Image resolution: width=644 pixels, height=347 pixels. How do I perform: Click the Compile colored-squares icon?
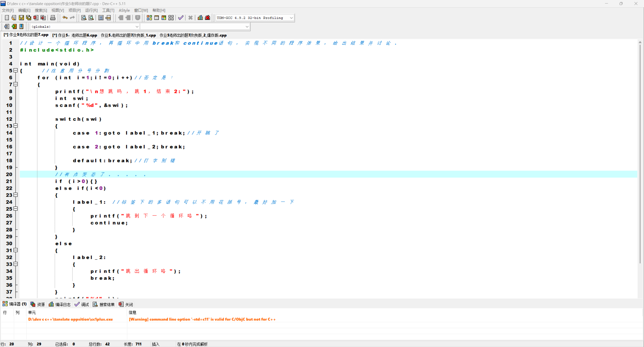(x=149, y=18)
